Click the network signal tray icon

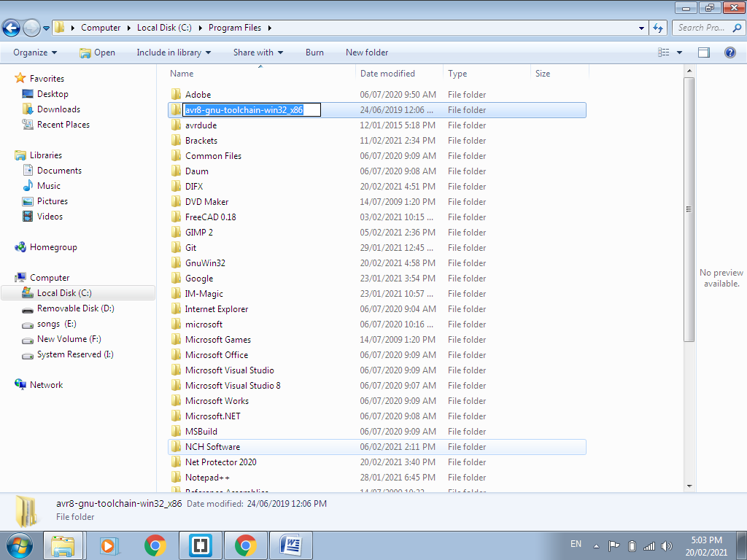tap(649, 545)
